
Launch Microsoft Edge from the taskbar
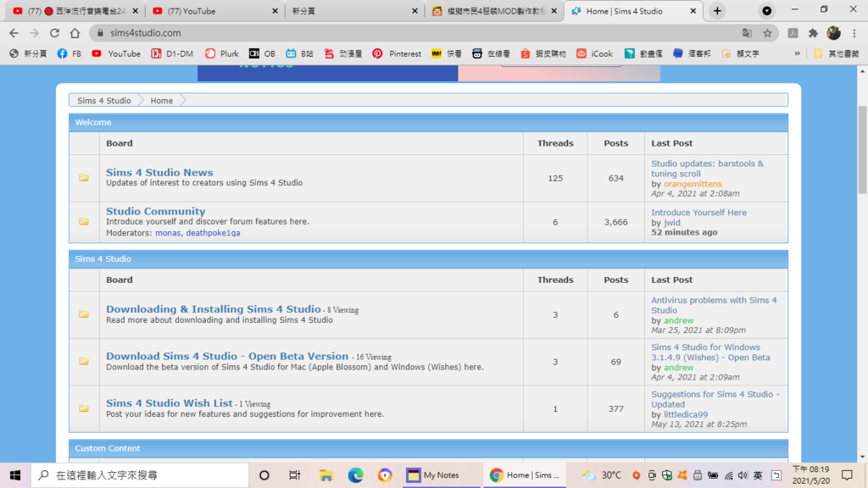(x=355, y=475)
